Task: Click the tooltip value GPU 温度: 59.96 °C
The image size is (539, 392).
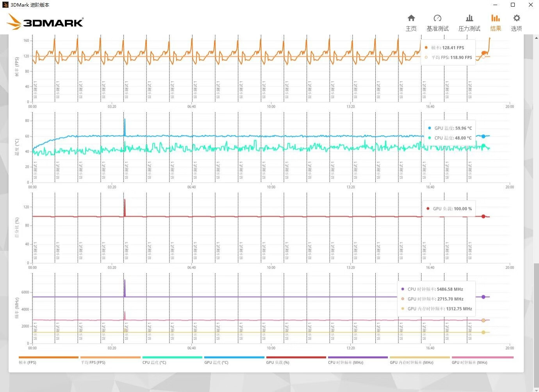Action: [453, 128]
